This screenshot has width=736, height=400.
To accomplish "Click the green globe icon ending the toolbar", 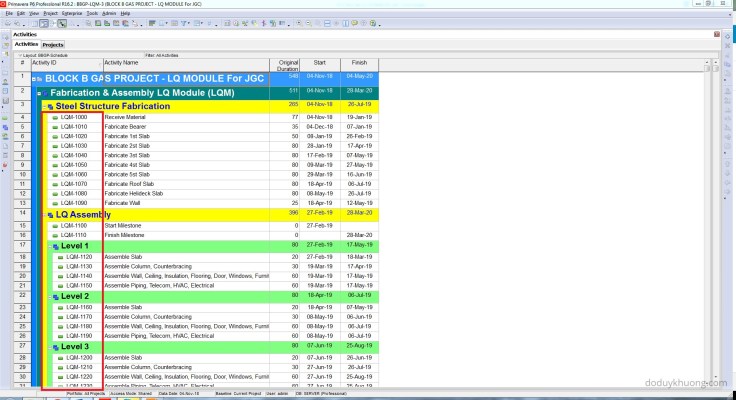I will 373,23.
